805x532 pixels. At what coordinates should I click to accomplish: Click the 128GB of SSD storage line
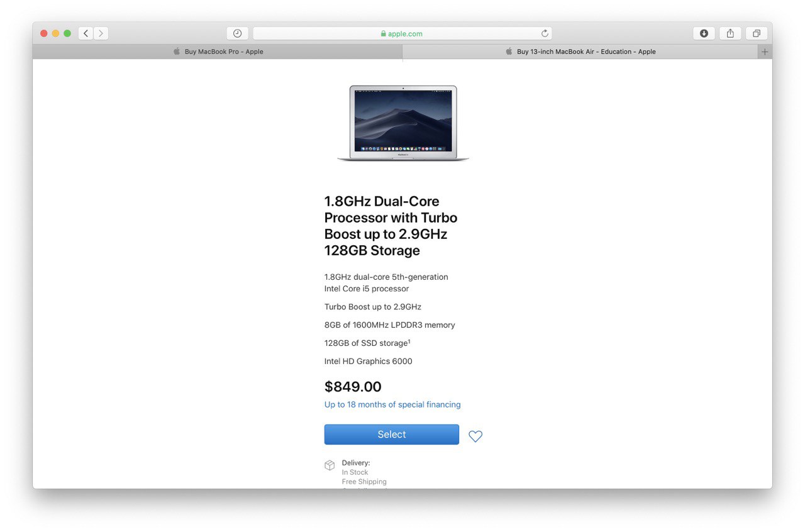(367, 343)
